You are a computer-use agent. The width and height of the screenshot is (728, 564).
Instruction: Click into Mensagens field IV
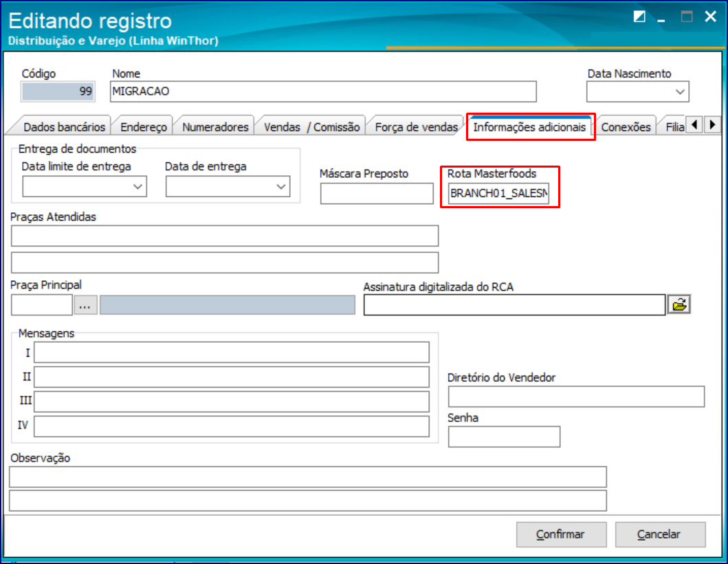[x=231, y=426]
